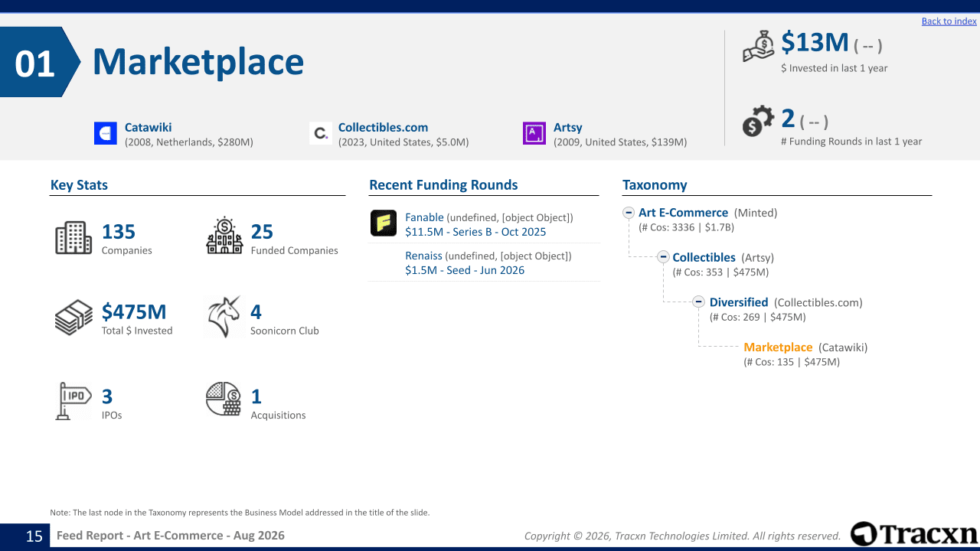
Task: Collapse the Art E-Commerce taxonomy node
Action: [x=629, y=213]
